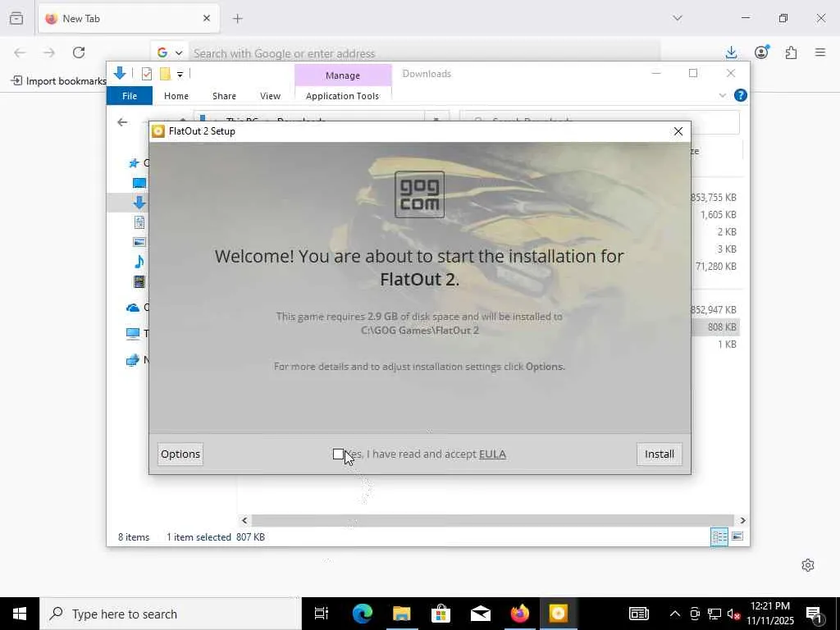
Task: Open the notification center icon
Action: pos(814,614)
